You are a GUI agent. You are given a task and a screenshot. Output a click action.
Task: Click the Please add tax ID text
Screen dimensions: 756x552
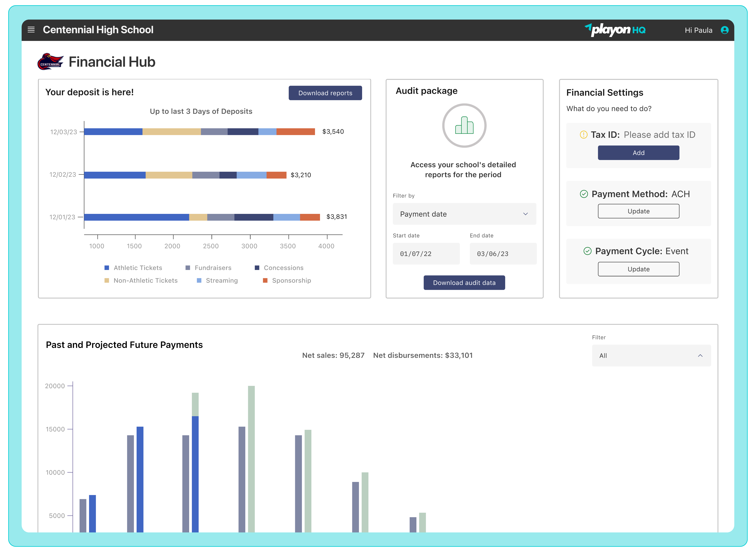[659, 135]
